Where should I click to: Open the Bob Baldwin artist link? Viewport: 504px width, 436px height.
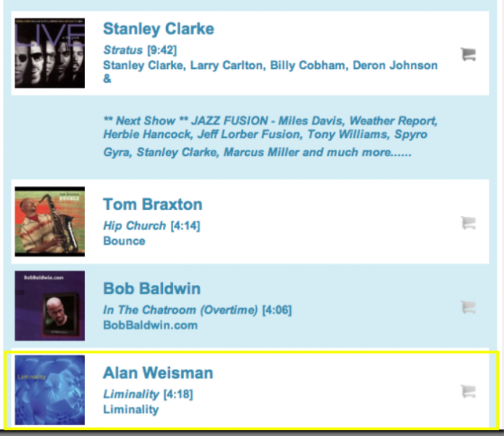coord(152,288)
